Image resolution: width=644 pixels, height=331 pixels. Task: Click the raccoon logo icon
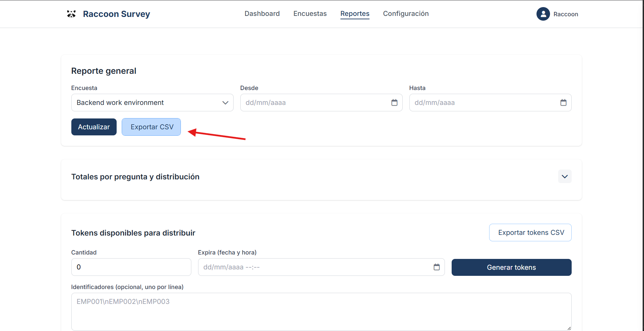[x=71, y=14]
